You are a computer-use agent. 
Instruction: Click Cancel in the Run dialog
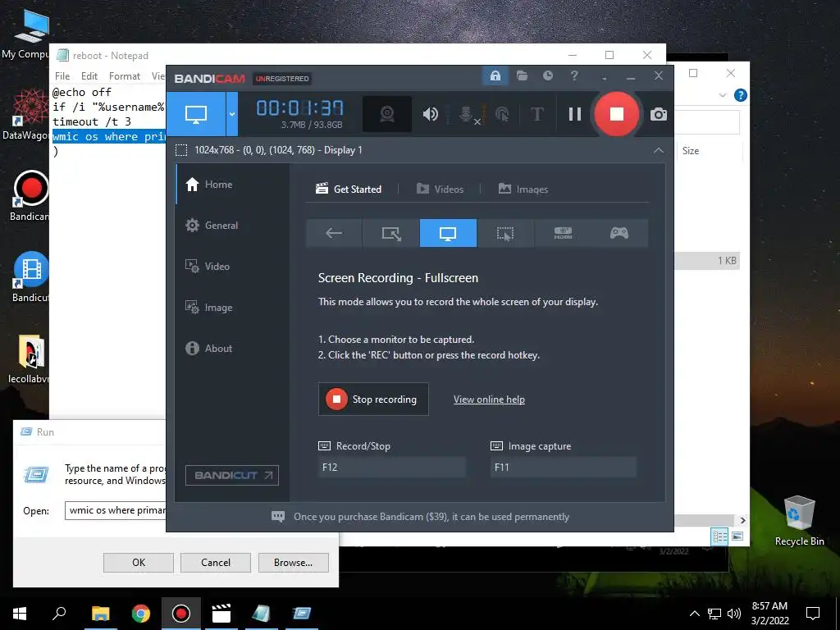216,563
